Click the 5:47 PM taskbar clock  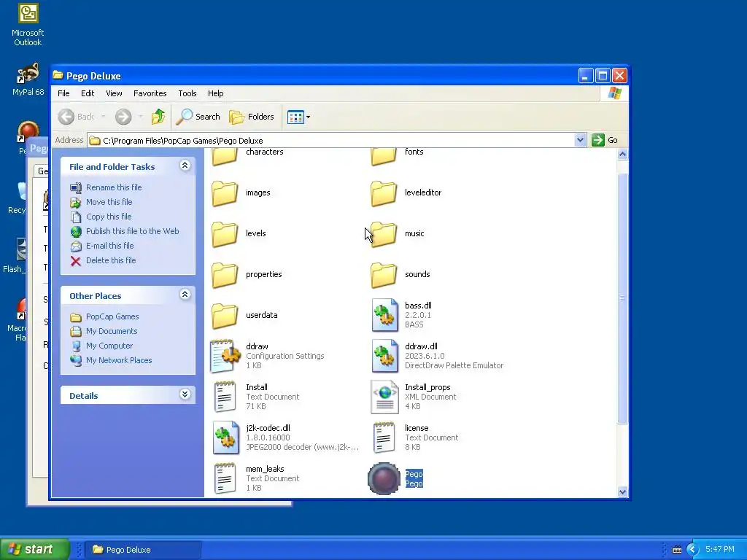(720, 550)
